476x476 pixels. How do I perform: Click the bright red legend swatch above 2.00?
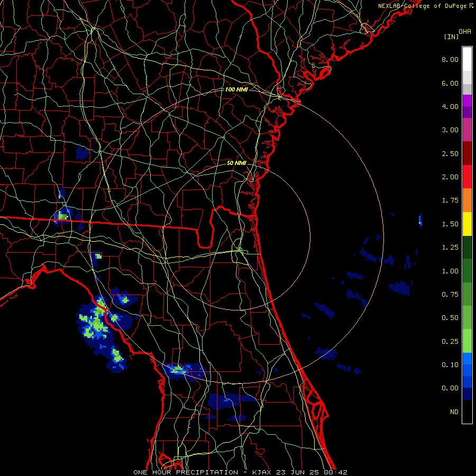point(467,177)
